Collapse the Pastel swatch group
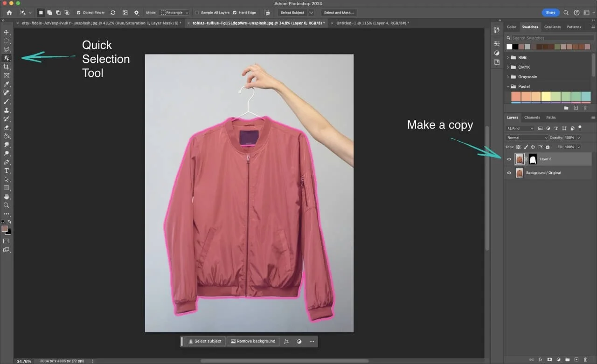This screenshot has height=364, width=597. 508,86
